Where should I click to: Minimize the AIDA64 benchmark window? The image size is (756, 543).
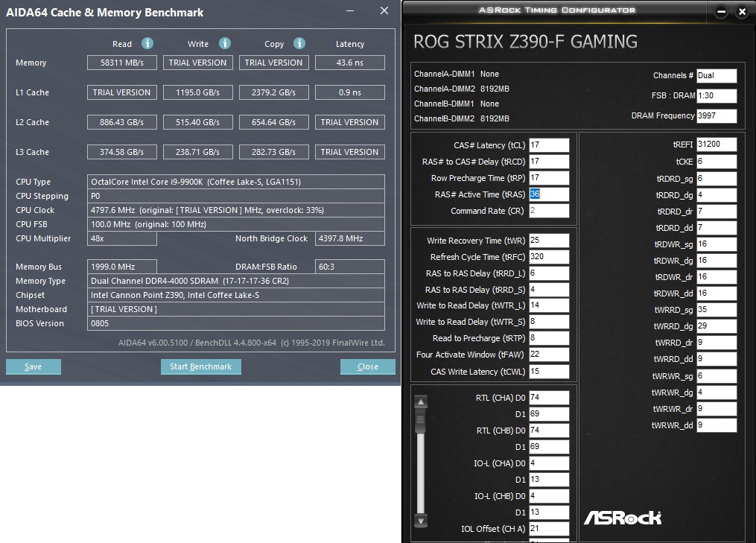pos(350,10)
